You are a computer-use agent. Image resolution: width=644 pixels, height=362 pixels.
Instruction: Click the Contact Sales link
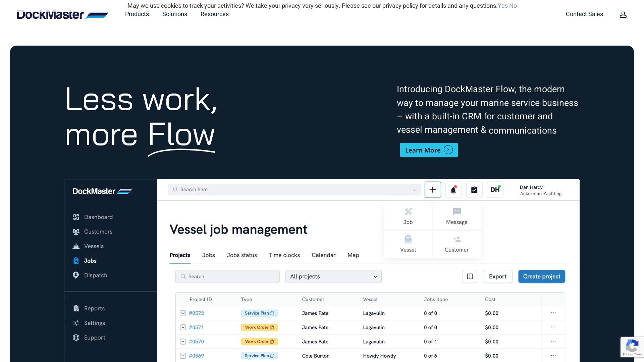coord(584,14)
